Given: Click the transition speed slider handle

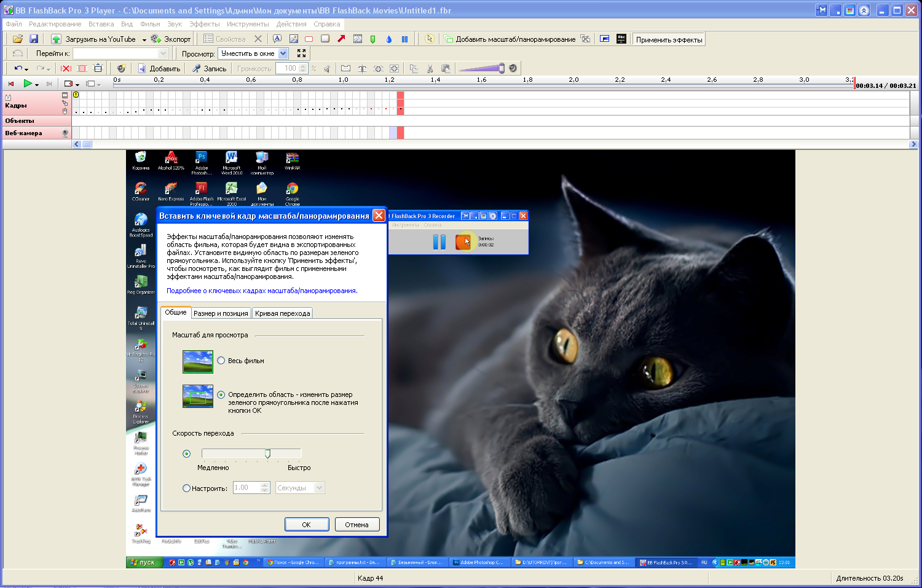Looking at the screenshot, I should click(x=267, y=453).
